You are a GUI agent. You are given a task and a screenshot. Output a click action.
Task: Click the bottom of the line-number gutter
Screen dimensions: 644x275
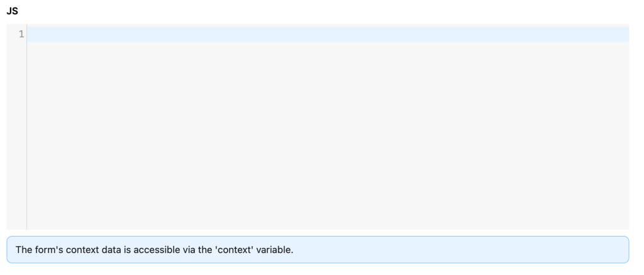click(16, 224)
